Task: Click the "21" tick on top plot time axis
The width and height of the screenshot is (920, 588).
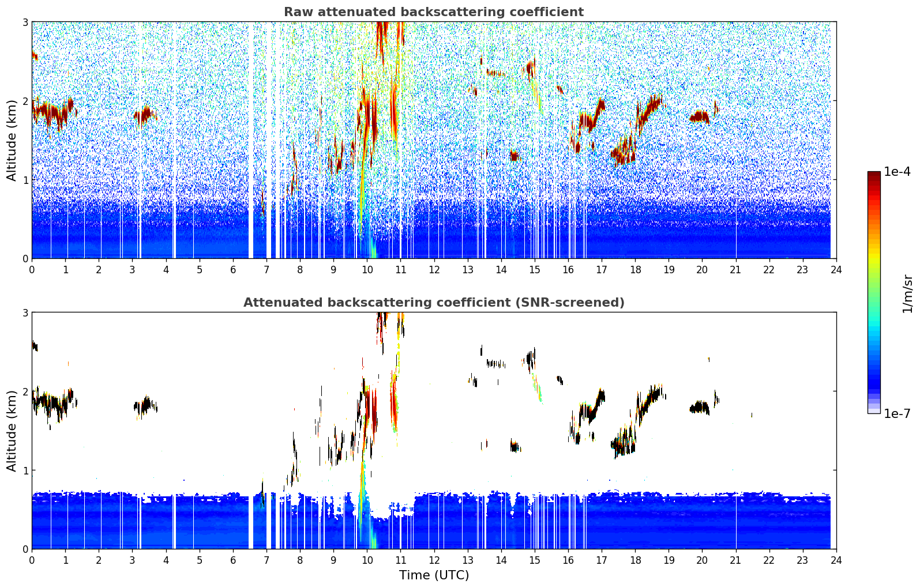Action: (x=735, y=269)
